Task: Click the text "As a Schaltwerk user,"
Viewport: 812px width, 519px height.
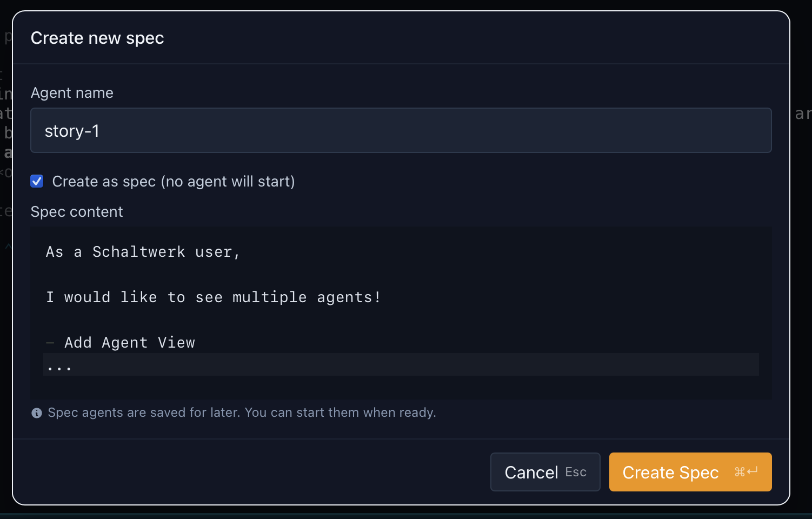Action: (x=142, y=251)
